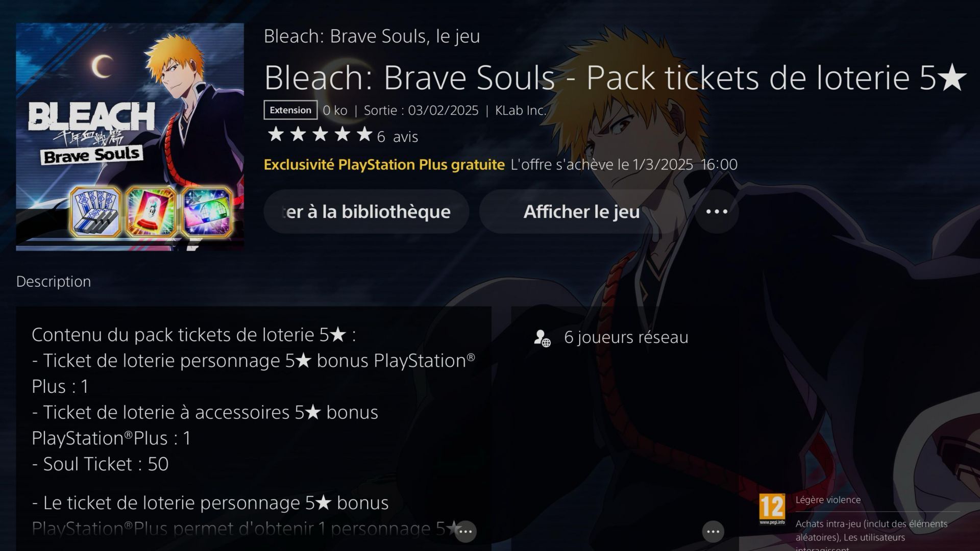Click the rainbow Soul Ticket item icon

coord(207,212)
